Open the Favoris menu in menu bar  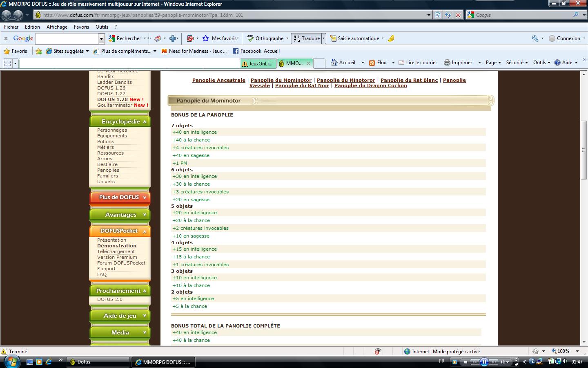pyautogui.click(x=81, y=27)
